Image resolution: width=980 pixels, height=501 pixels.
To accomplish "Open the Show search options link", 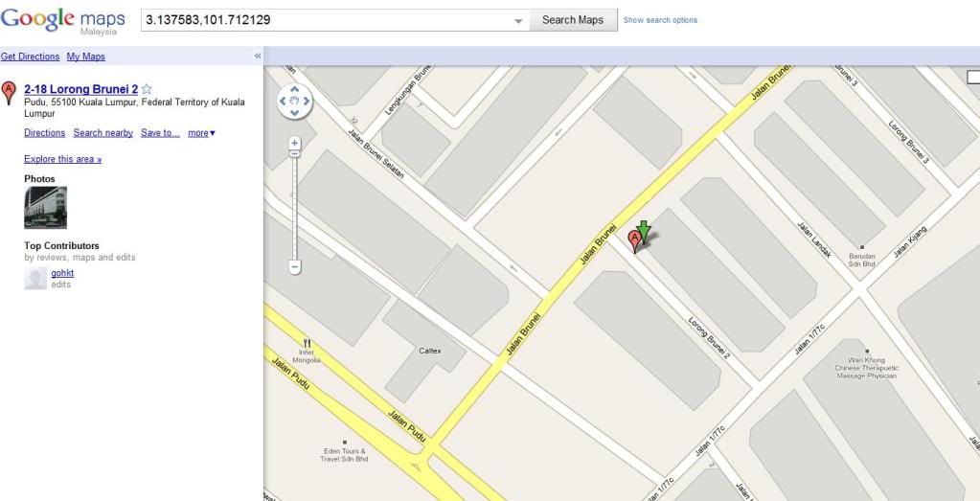I will (x=660, y=20).
